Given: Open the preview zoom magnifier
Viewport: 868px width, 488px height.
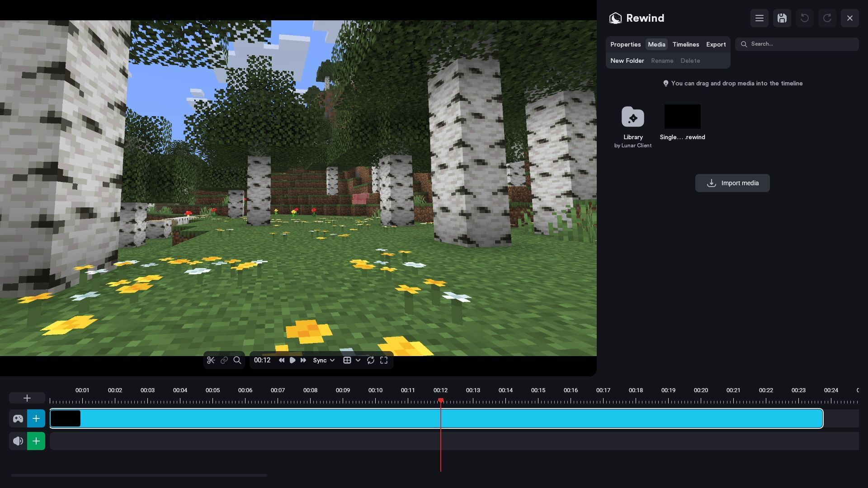Looking at the screenshot, I should 237,360.
